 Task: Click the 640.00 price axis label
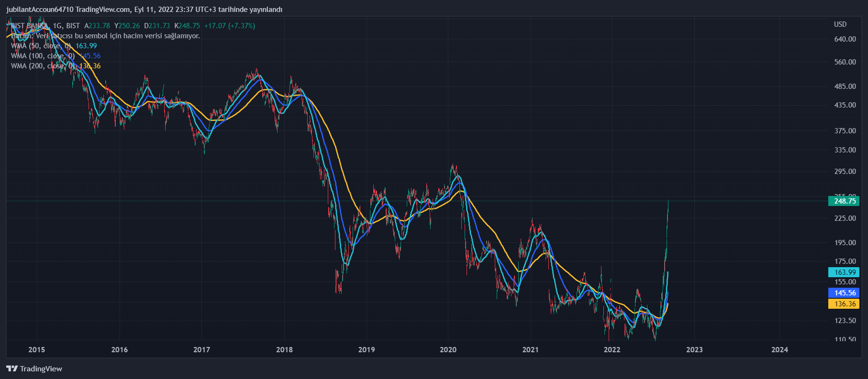[845, 39]
